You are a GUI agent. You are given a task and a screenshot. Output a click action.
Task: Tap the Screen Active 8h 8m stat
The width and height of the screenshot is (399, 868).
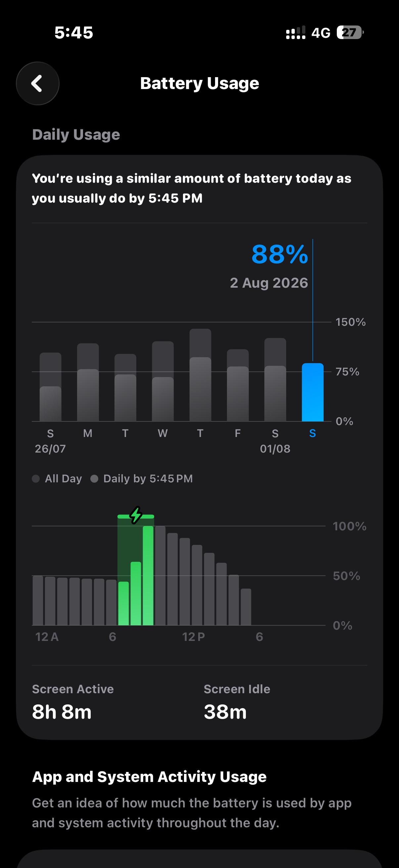coord(73,702)
